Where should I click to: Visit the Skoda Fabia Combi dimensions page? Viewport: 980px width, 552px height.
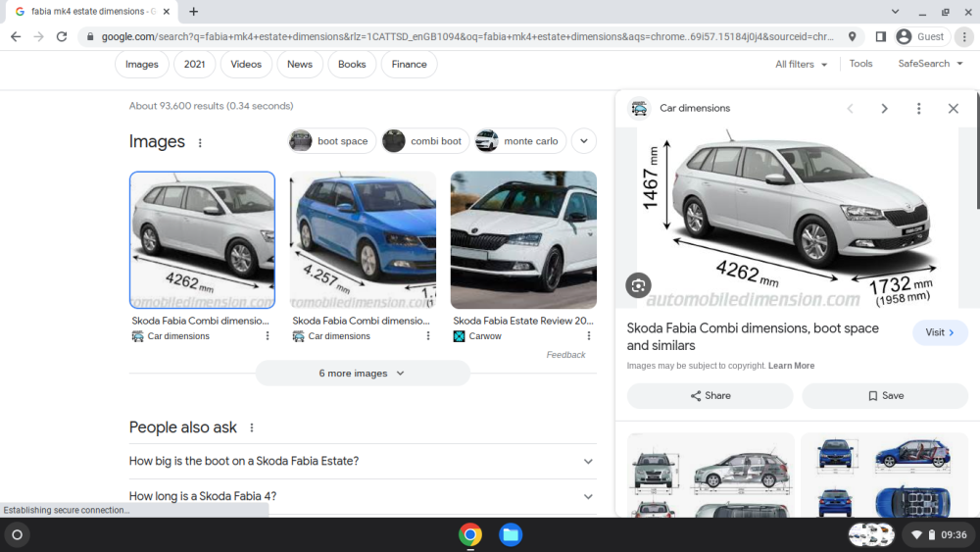[x=940, y=332]
